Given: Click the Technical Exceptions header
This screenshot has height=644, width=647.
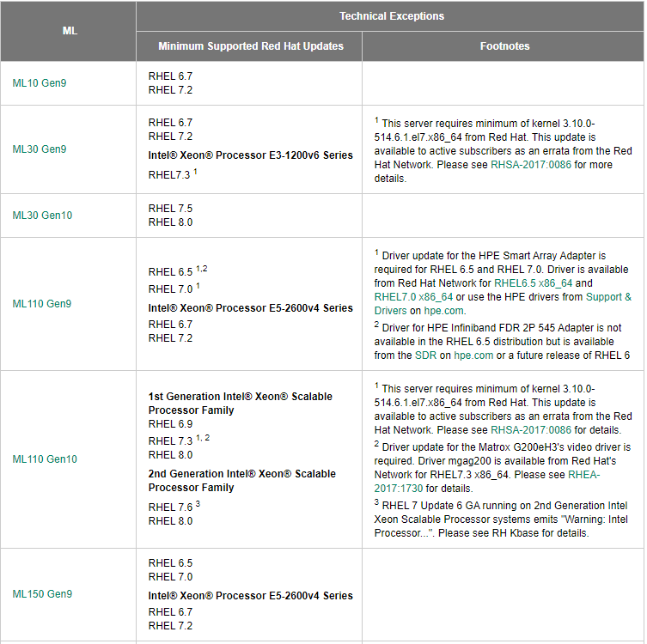Looking at the screenshot, I should pyautogui.click(x=392, y=16).
